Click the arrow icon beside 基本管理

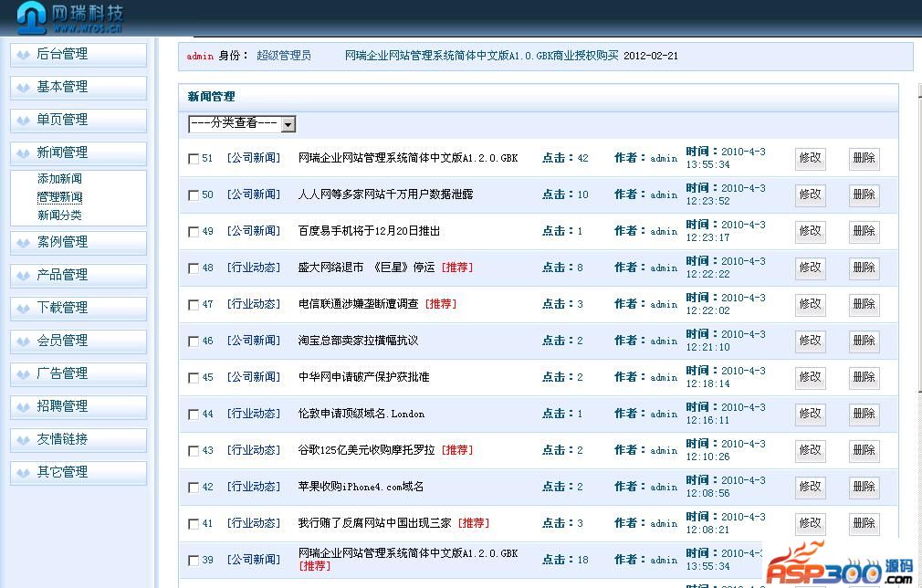click(24, 88)
